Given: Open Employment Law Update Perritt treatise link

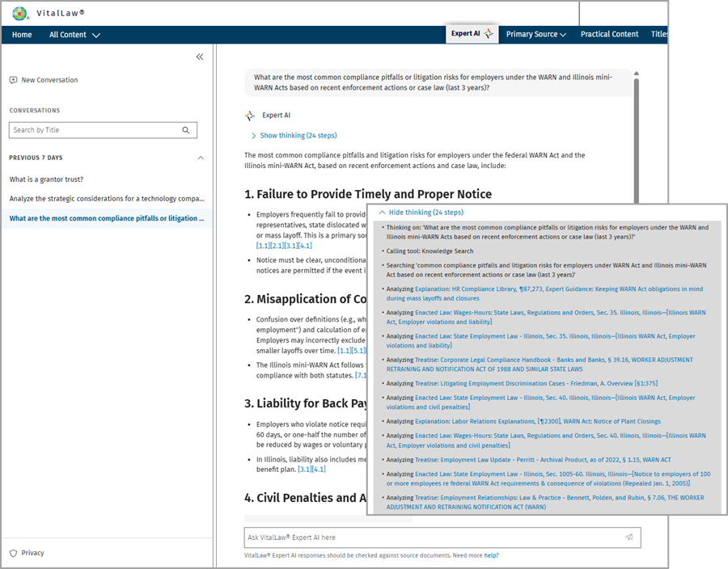Looking at the screenshot, I should click(x=543, y=460).
